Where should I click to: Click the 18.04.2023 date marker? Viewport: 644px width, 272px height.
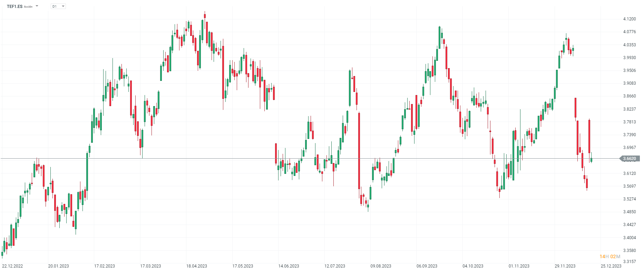(197, 266)
